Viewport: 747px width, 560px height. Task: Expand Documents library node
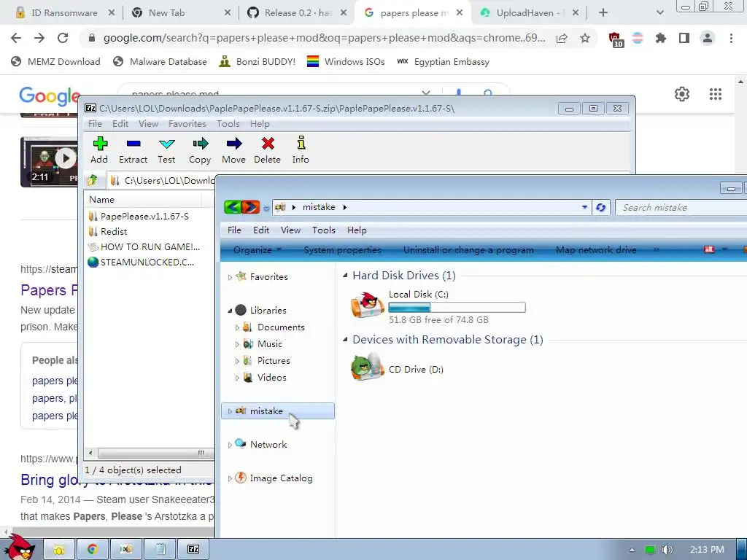pos(237,327)
